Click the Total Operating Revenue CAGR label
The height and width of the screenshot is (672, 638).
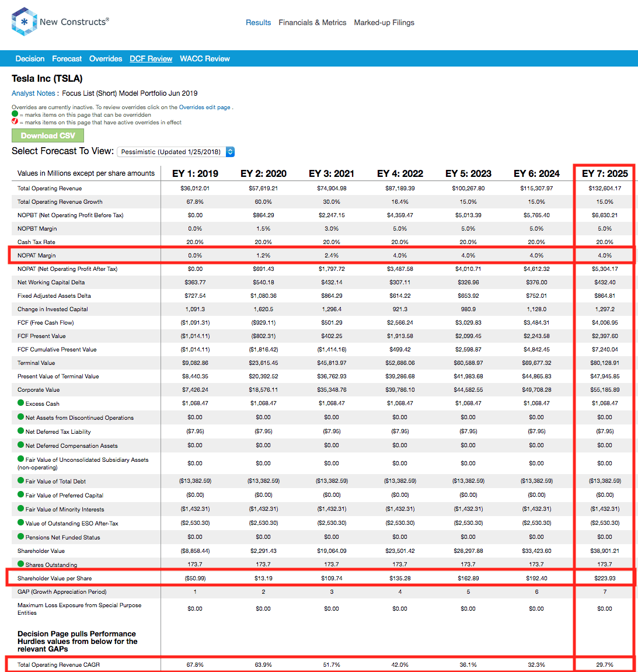click(x=58, y=665)
